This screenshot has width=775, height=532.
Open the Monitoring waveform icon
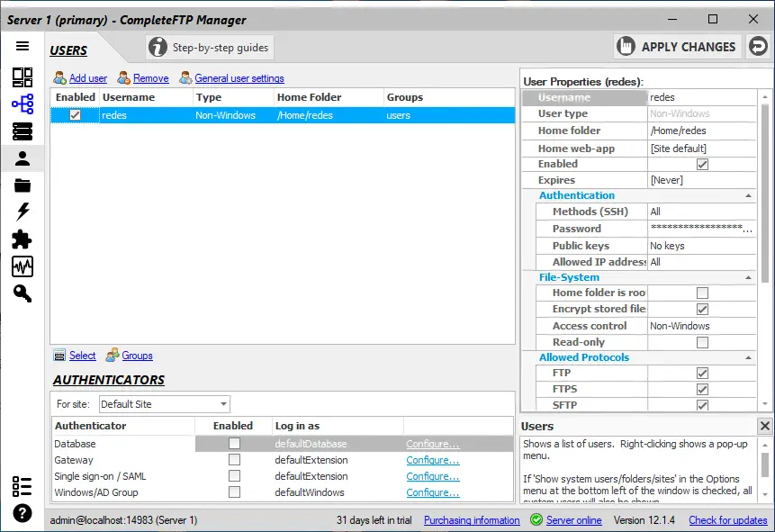pos(23,266)
